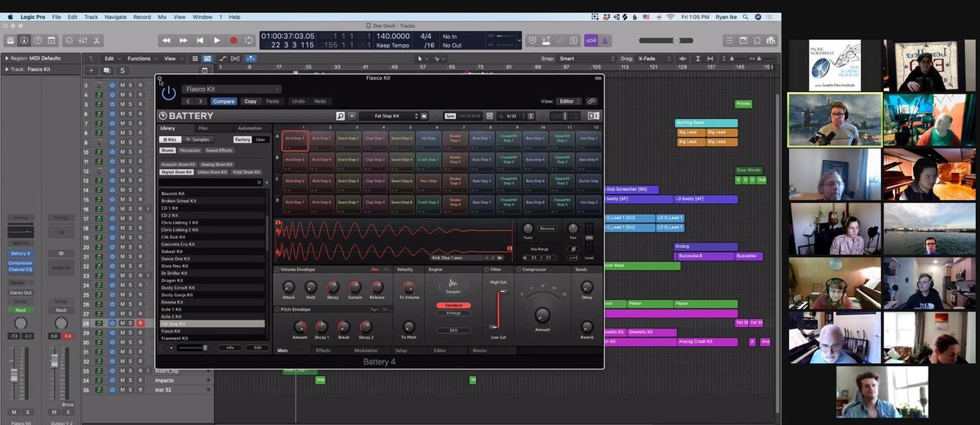
Task: Toggle the Inspector info icon
Action: point(26,40)
